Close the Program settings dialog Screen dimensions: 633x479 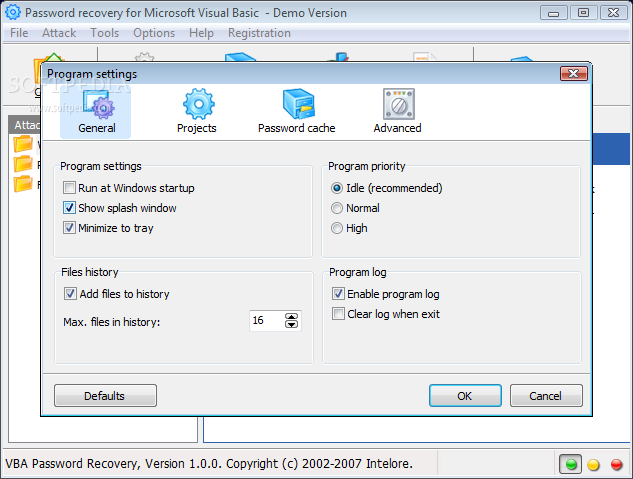(x=574, y=73)
